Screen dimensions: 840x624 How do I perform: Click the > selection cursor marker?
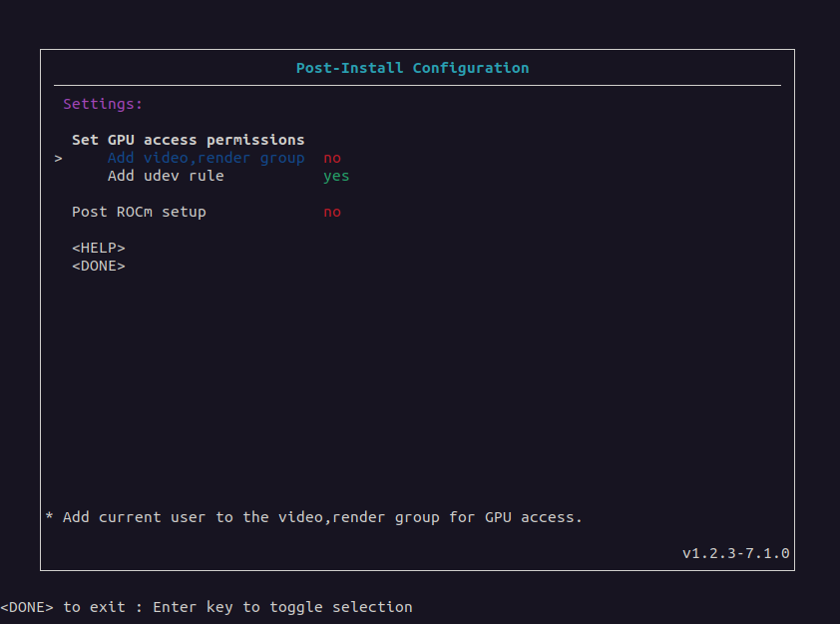pos(59,158)
